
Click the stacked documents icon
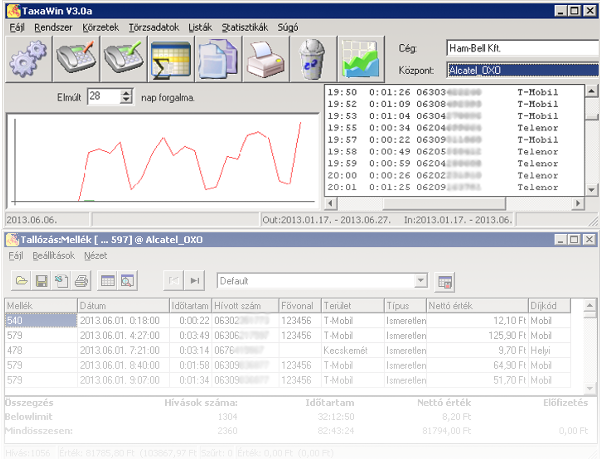218,59
